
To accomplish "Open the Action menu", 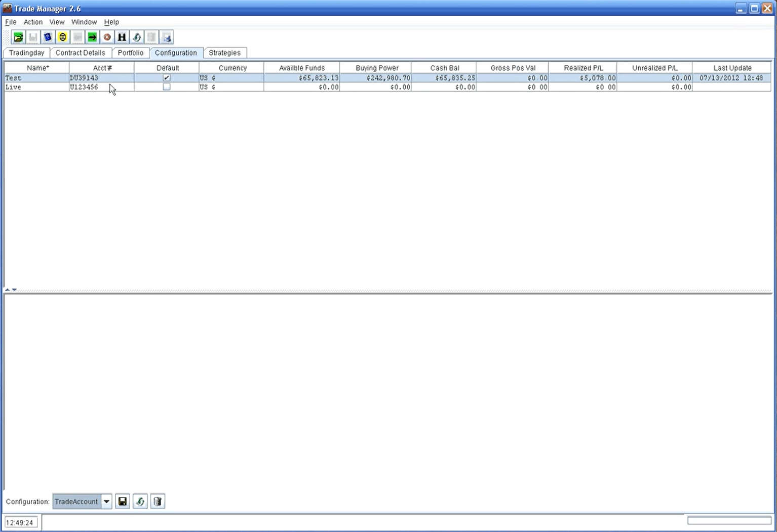I will (x=33, y=22).
